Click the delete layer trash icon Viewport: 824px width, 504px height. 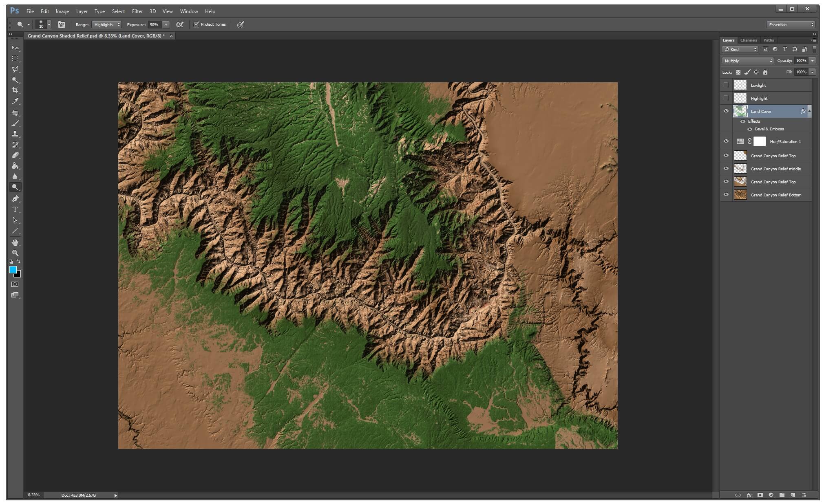tap(804, 495)
